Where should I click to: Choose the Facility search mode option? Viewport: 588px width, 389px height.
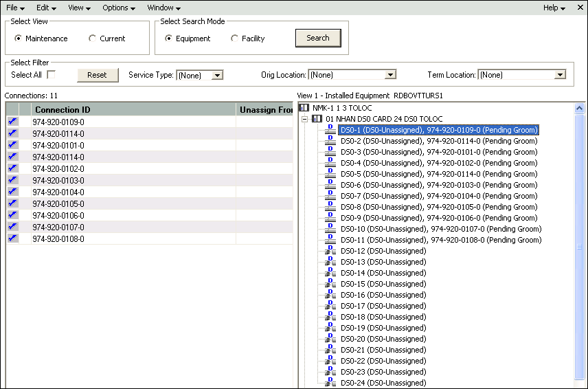[x=235, y=38]
